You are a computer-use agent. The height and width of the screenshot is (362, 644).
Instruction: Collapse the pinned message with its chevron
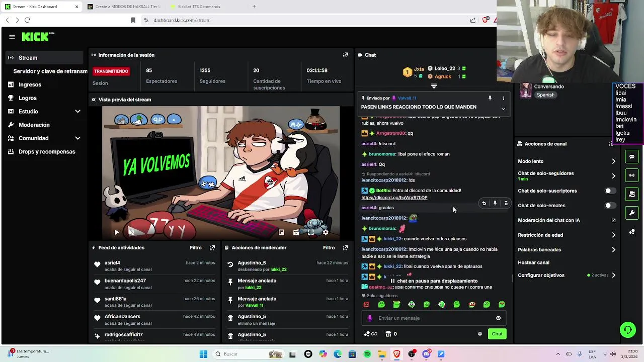[503, 109]
